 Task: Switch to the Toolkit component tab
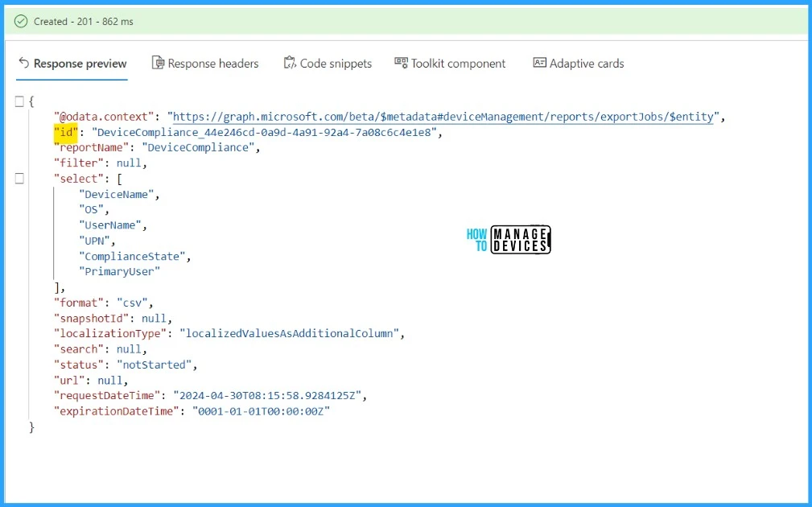[450, 64]
